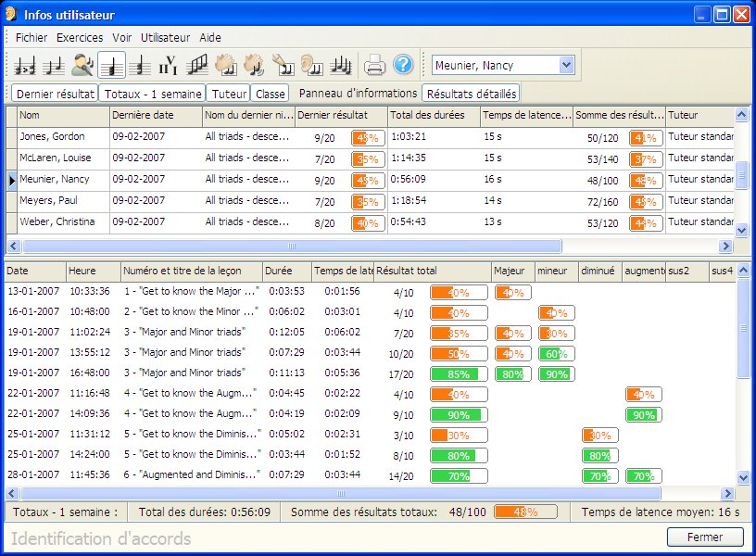Click the Tuteur button
Image resolution: width=756 pixels, height=556 pixels.
coord(228,94)
